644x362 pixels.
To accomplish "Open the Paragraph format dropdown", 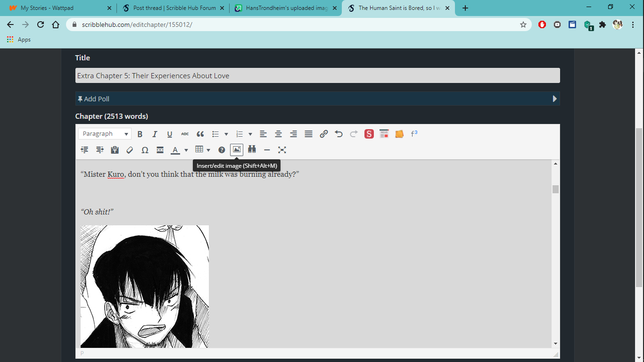I will pos(105,134).
